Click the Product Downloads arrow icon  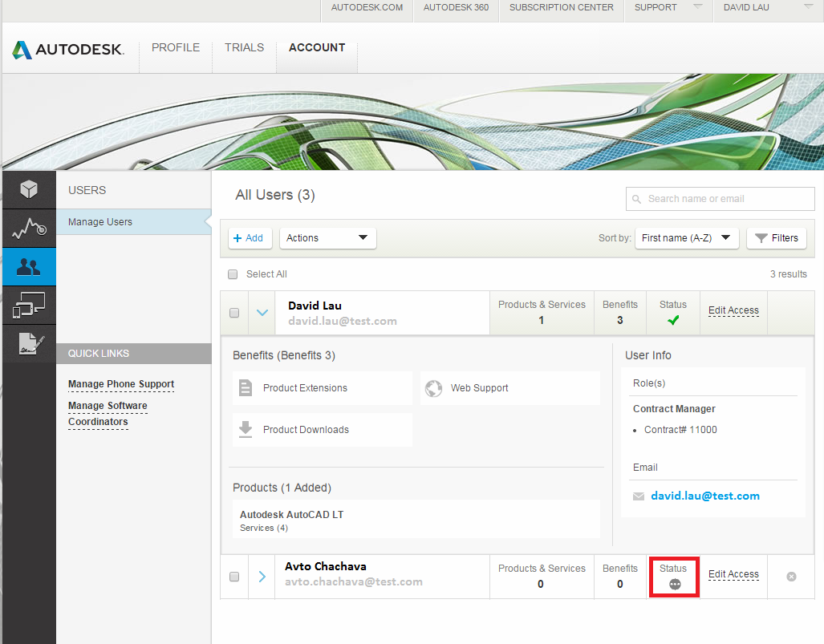point(246,429)
